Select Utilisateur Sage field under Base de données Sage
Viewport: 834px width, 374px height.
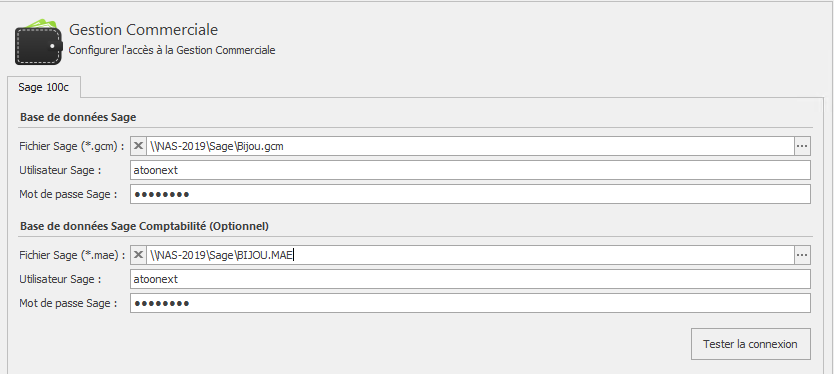470,170
